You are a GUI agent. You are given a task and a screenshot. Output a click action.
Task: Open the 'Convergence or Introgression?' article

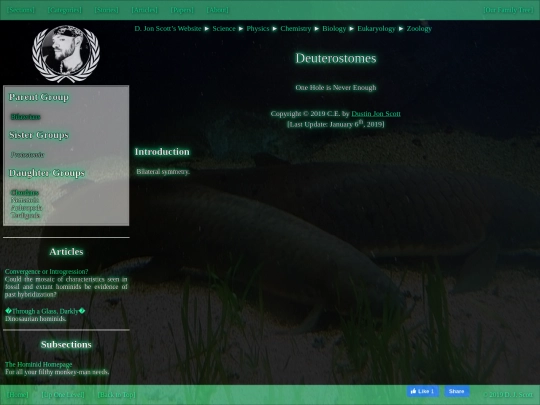pos(46,272)
